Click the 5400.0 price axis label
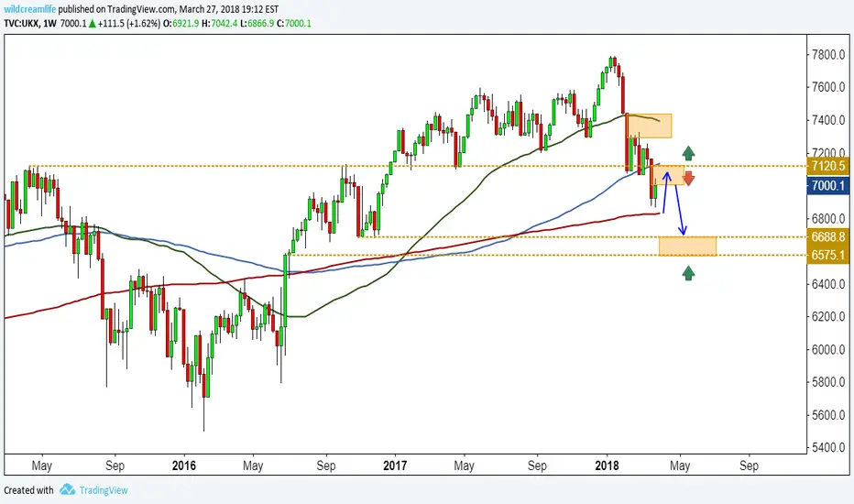Viewport: 854px width, 504px height. [828, 447]
